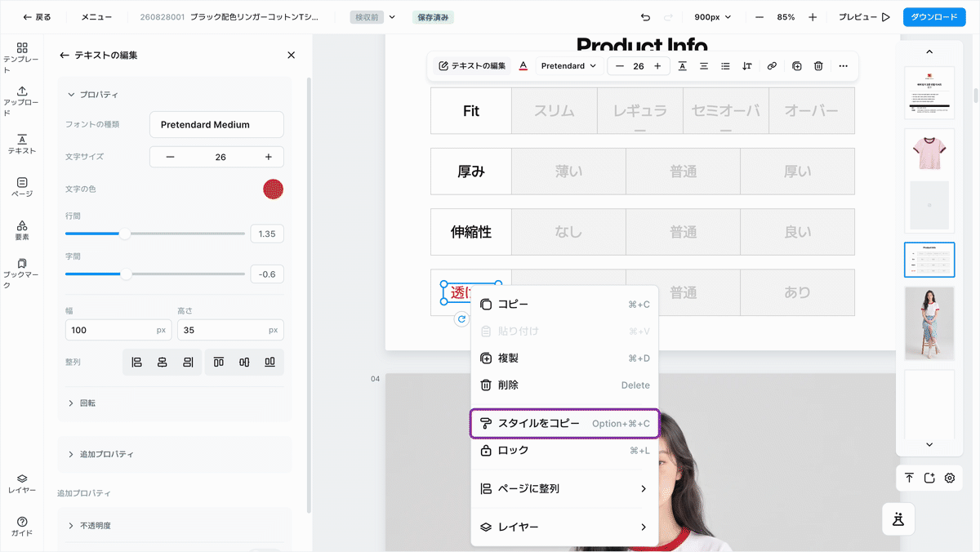Open ページに整列 submenu in context menu

pos(564,488)
